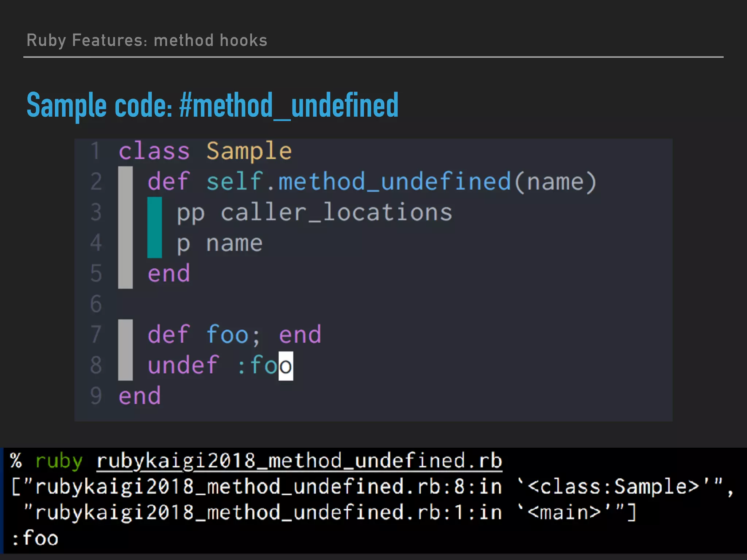Click line number 6 in the gutter
The height and width of the screenshot is (560, 747).
96,304
